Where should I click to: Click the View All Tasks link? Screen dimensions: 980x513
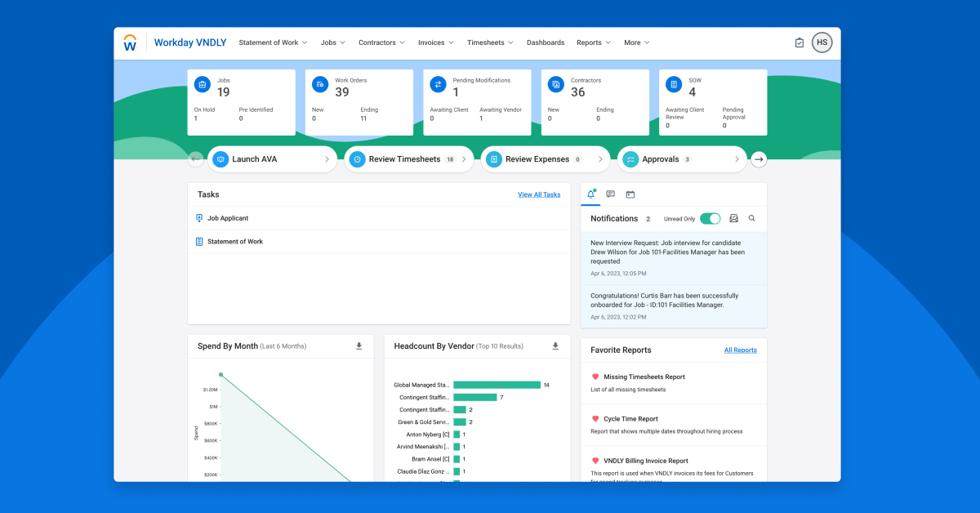(x=539, y=194)
